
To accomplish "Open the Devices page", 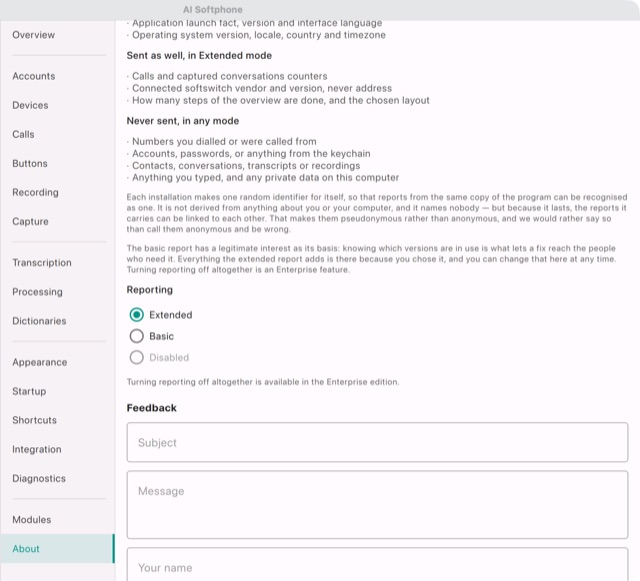I will click(x=30, y=105).
